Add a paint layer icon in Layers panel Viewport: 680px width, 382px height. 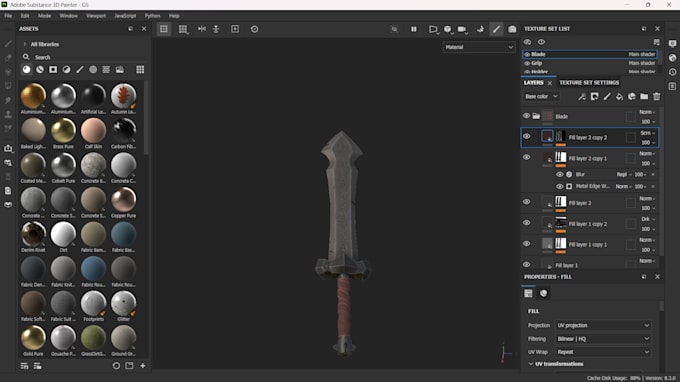click(x=607, y=96)
